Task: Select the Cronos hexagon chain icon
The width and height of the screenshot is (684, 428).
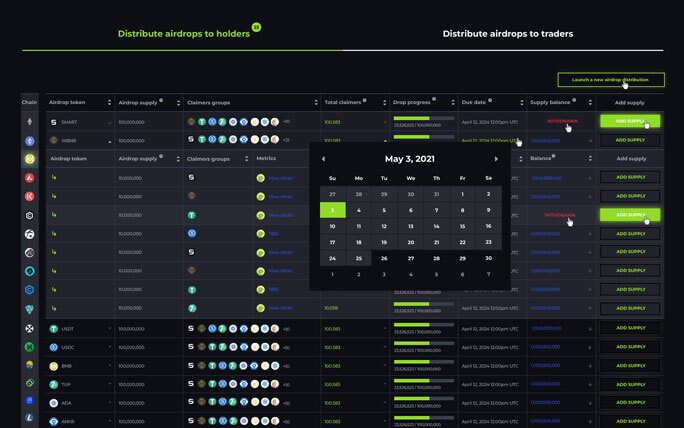Action: coord(30,216)
